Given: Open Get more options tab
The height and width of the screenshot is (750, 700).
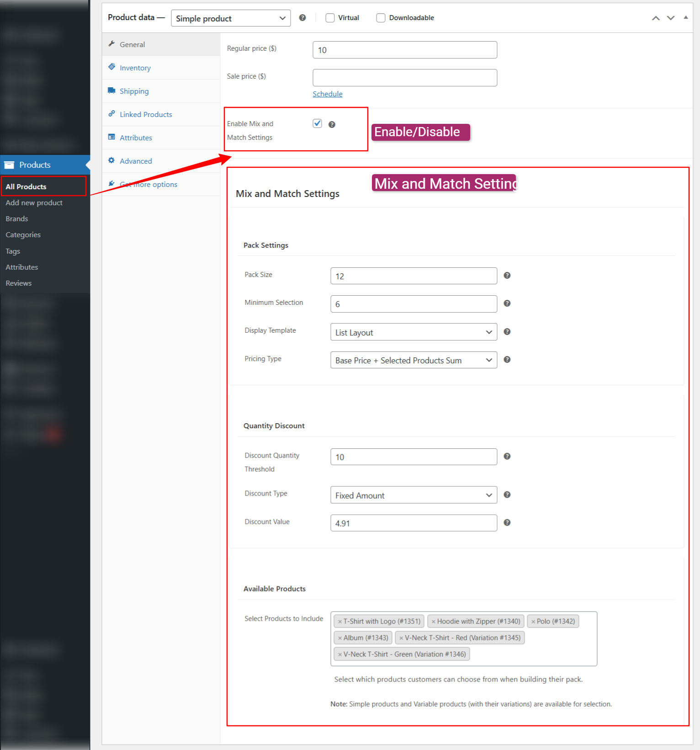Looking at the screenshot, I should click(161, 184).
